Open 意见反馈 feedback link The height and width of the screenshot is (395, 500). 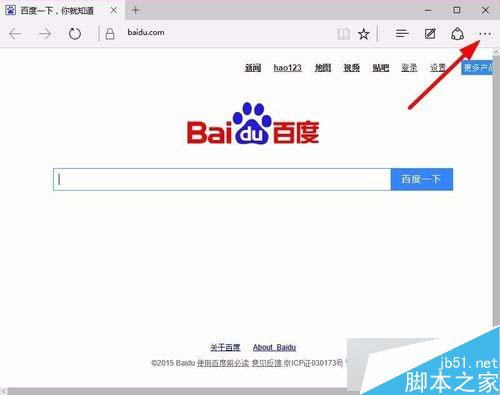(x=267, y=363)
